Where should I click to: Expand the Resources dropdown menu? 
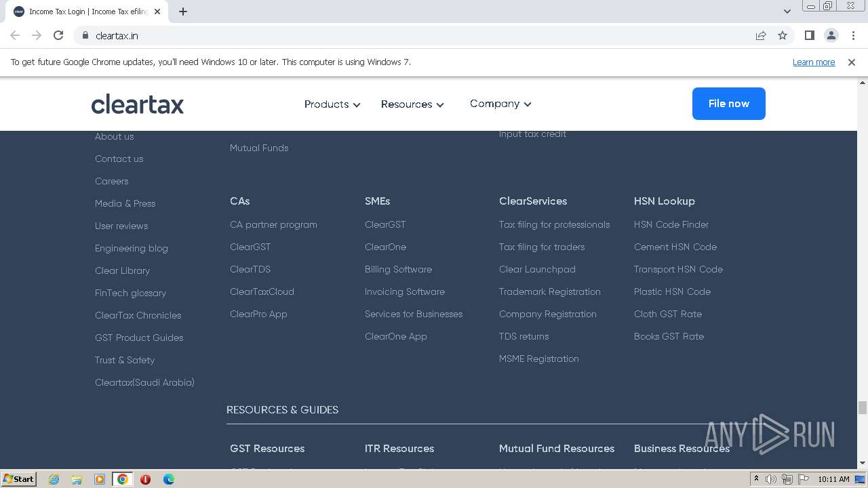click(x=412, y=104)
